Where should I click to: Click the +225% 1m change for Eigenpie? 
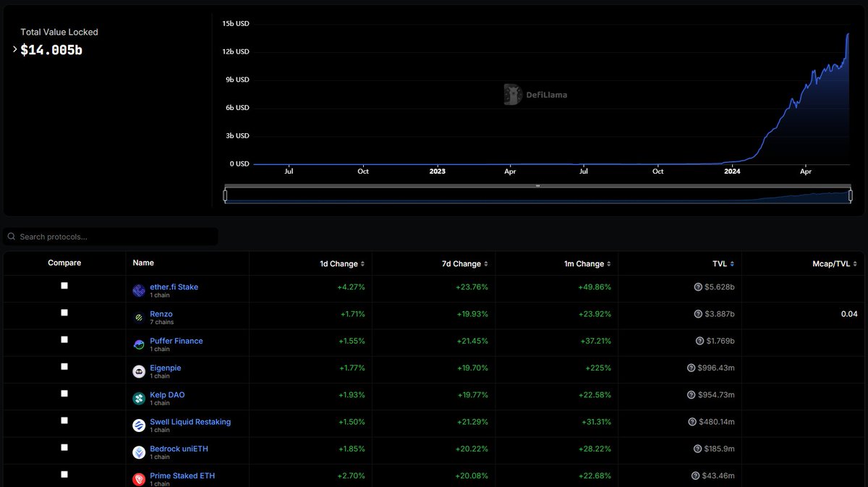[x=598, y=368]
